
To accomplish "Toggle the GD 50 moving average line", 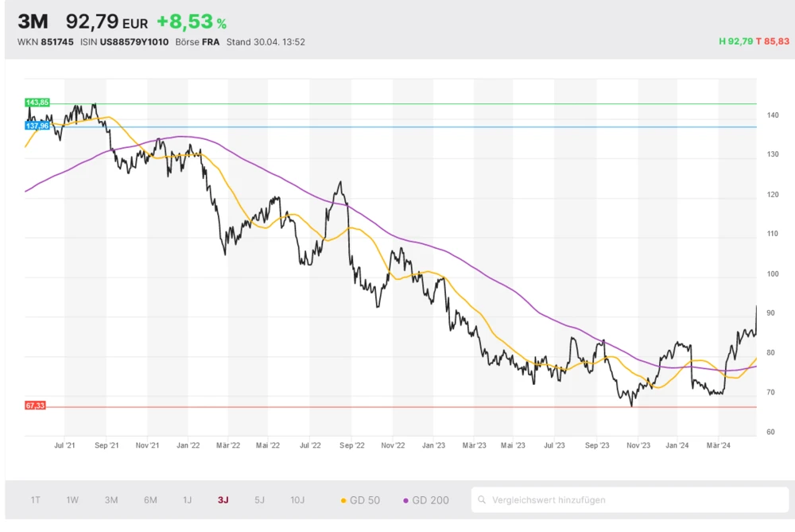I will [365, 500].
